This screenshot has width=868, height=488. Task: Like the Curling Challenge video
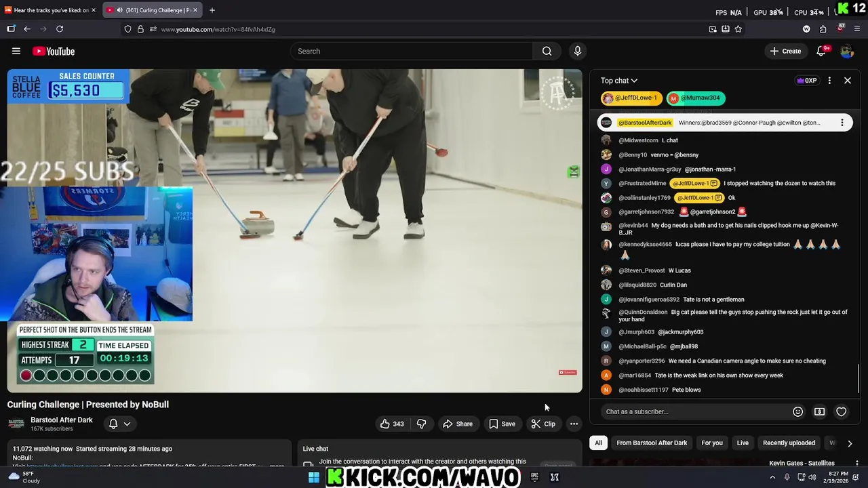pos(392,424)
